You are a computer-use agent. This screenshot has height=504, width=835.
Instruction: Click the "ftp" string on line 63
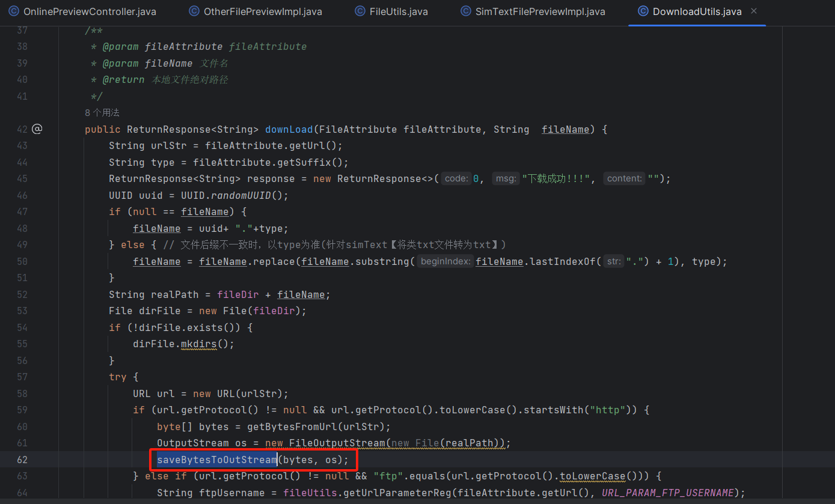tap(388, 476)
